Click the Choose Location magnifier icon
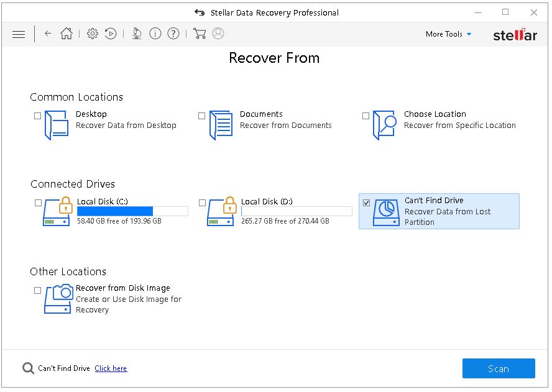552x392 pixels. (385, 125)
